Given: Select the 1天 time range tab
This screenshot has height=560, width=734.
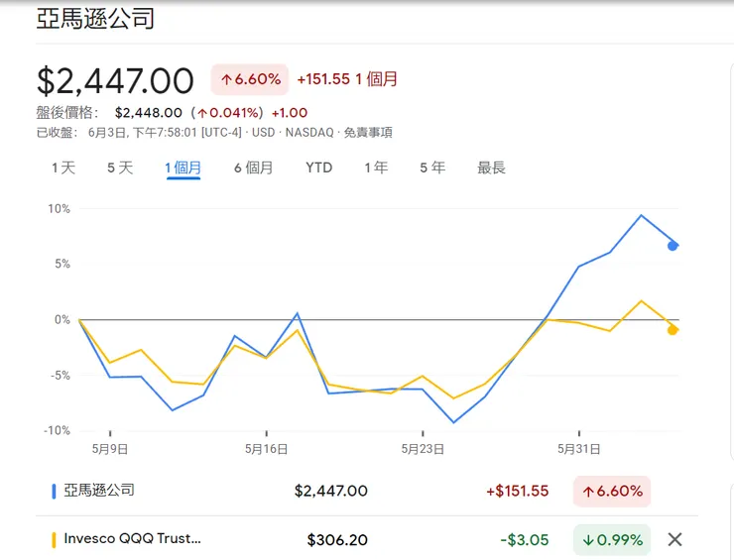Looking at the screenshot, I should 63,168.
